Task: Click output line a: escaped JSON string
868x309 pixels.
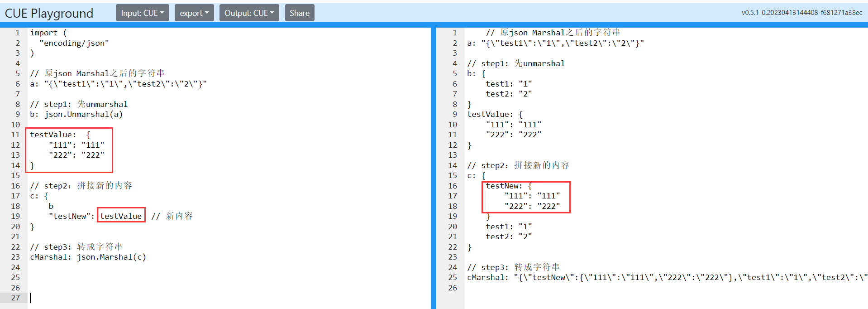Action: [556, 43]
